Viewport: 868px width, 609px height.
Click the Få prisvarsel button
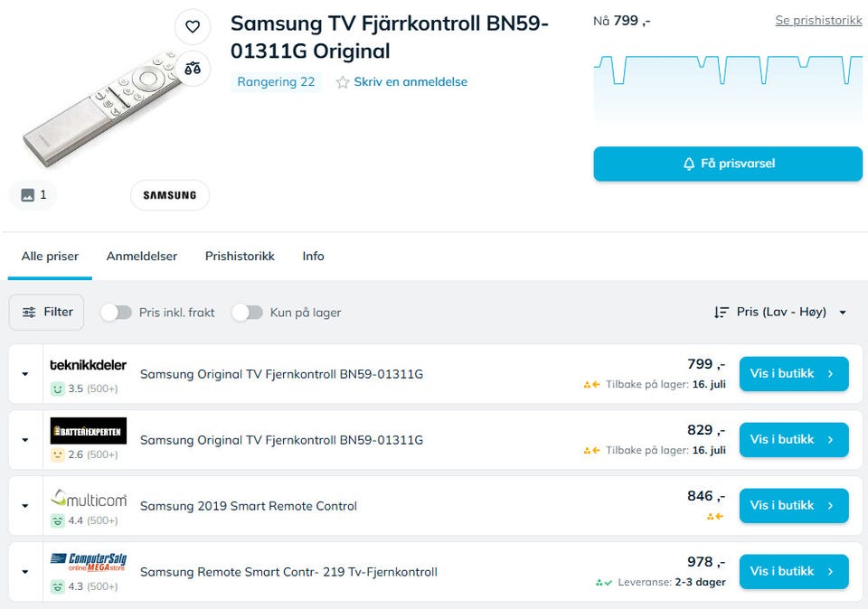pyautogui.click(x=728, y=164)
